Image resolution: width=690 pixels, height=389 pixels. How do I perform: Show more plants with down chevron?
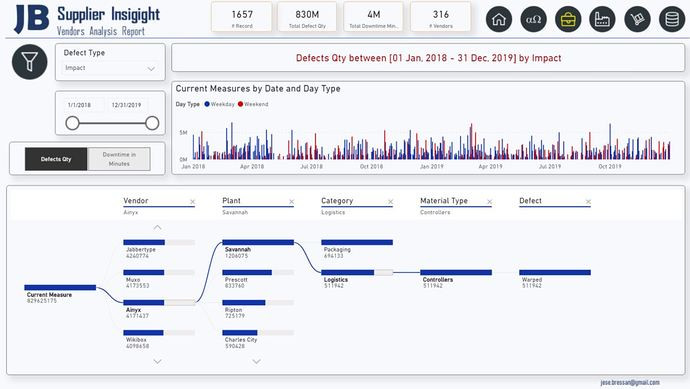pyautogui.click(x=257, y=361)
